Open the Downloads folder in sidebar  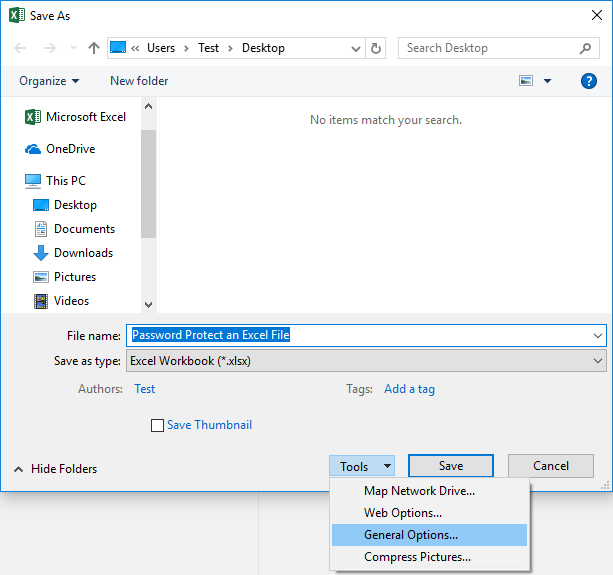pyautogui.click(x=83, y=253)
